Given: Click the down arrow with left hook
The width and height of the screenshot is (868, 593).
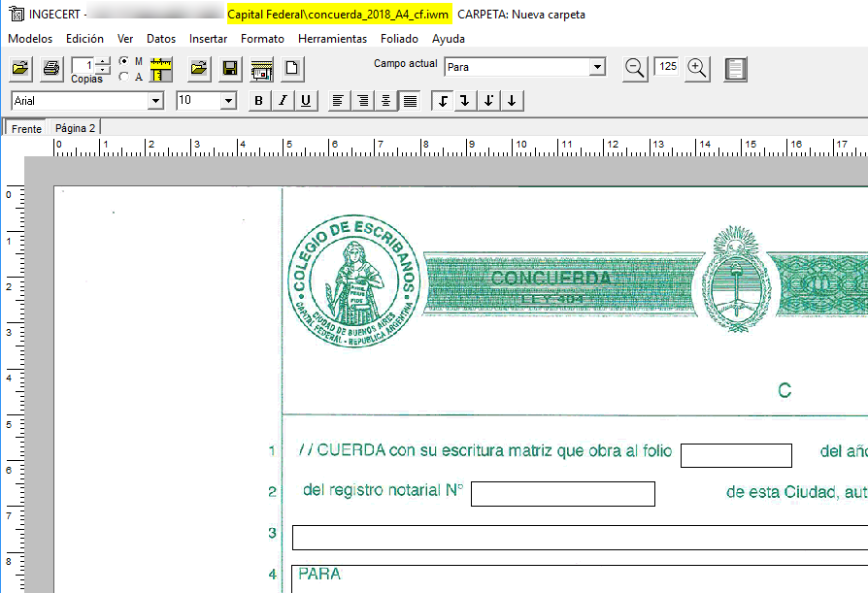Looking at the screenshot, I should pyautogui.click(x=443, y=101).
